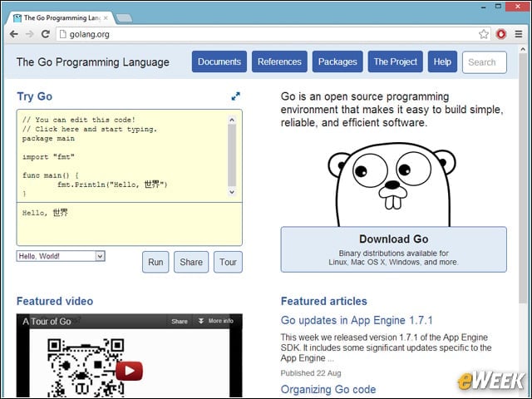
Task: Open the References menu button
Action: (279, 62)
